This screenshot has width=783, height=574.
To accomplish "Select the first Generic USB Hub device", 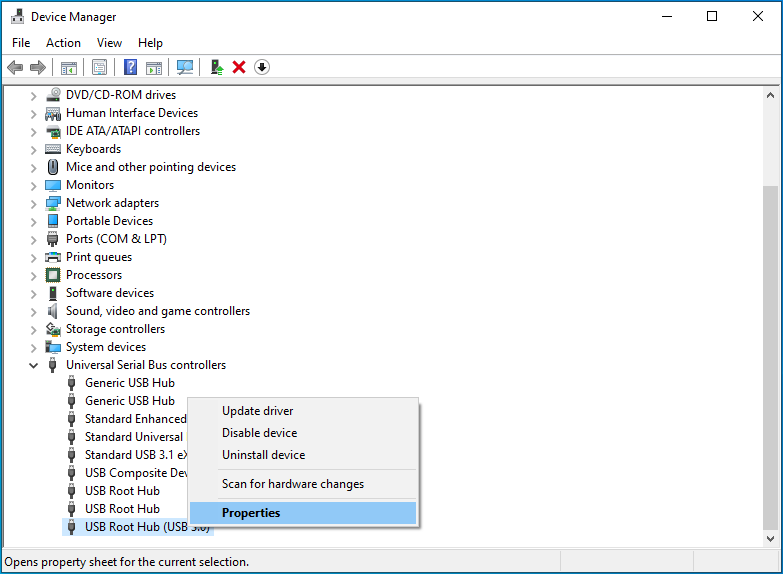I will pyautogui.click(x=129, y=383).
